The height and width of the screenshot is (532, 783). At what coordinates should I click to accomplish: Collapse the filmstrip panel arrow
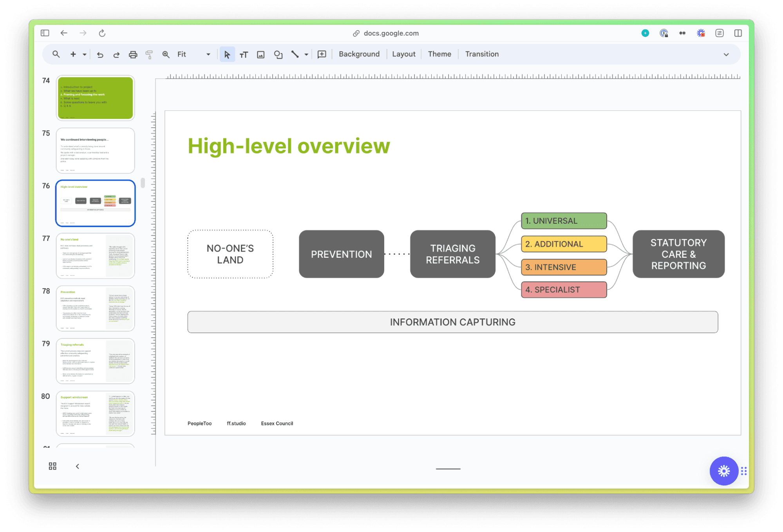[78, 466]
